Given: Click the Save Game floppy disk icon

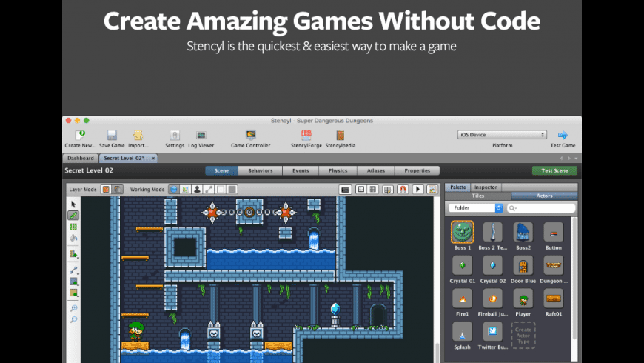Looking at the screenshot, I should (112, 135).
